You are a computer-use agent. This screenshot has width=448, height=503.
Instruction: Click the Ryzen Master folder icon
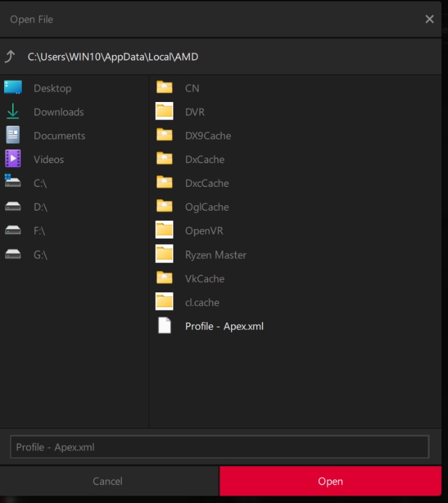point(165,254)
